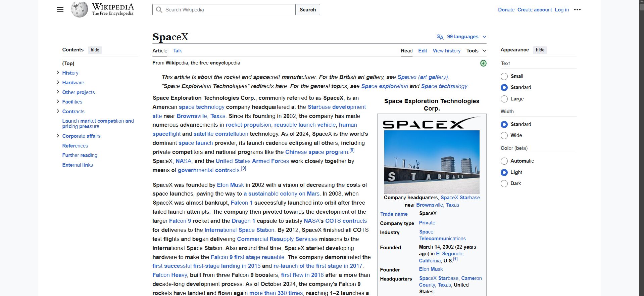Open the El Segundo link in infobox
Viewport: 644px width, 296px height.
pyautogui.click(x=449, y=254)
